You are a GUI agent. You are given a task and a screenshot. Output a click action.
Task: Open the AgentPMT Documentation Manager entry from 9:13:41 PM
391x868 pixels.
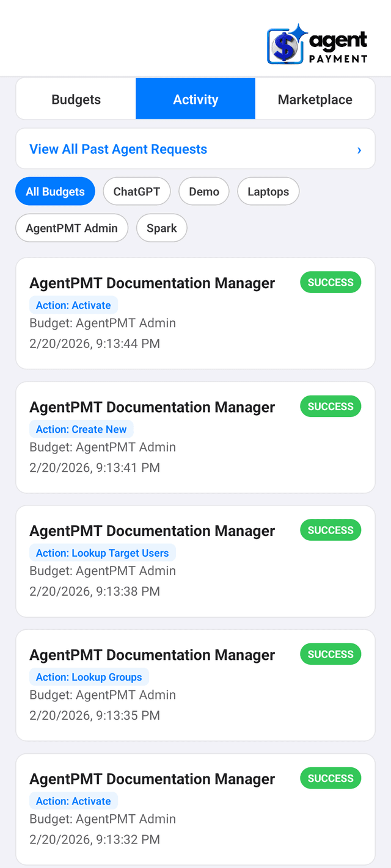(x=152, y=407)
